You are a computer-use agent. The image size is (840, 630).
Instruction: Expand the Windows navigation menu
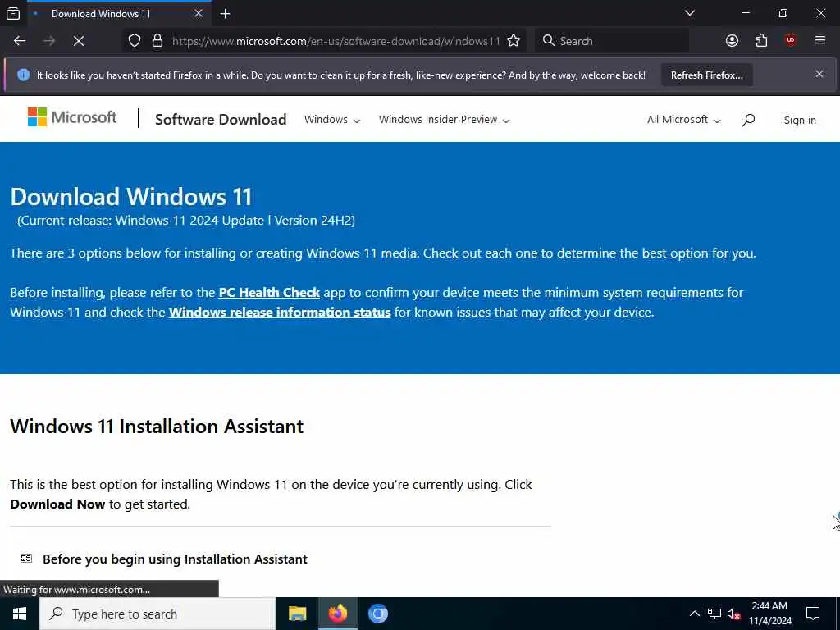click(332, 120)
